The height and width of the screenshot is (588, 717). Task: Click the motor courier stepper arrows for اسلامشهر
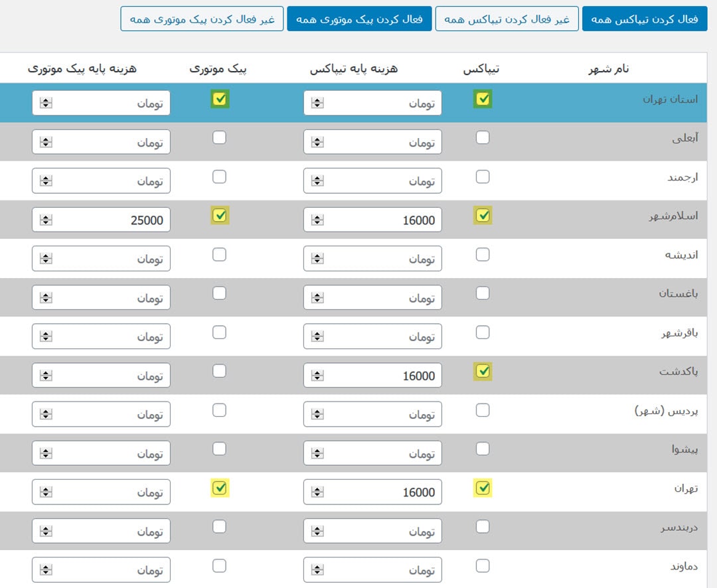[x=46, y=220]
